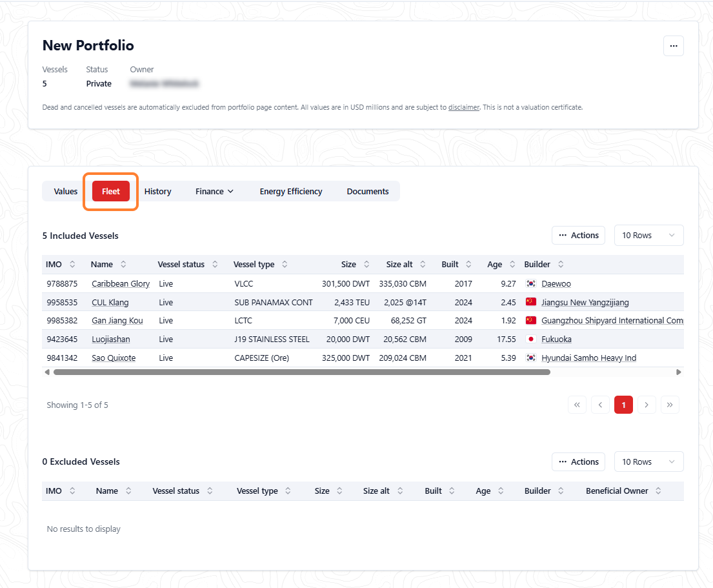Open Actions menu for Excluded Vessels
This screenshot has width=713, height=588.
click(x=578, y=461)
